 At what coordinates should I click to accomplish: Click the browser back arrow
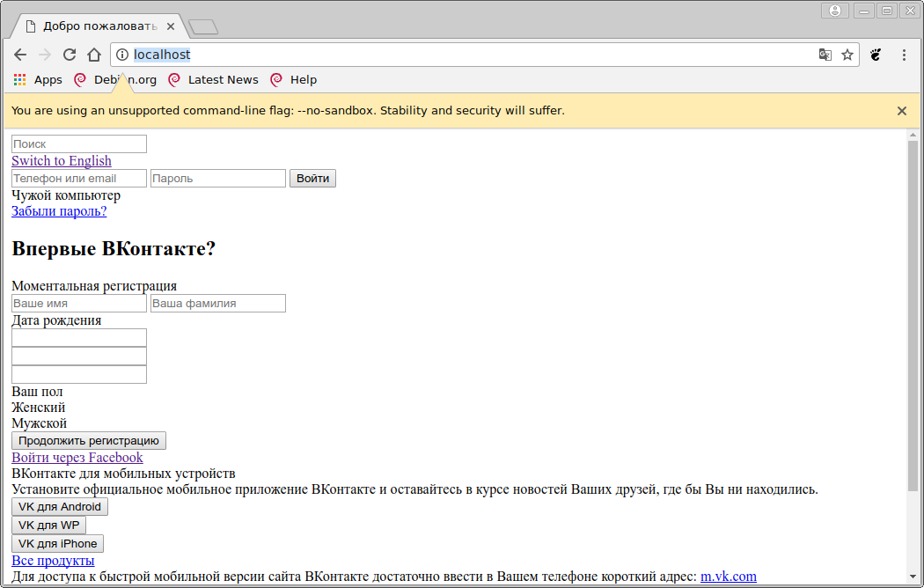tap(20, 55)
